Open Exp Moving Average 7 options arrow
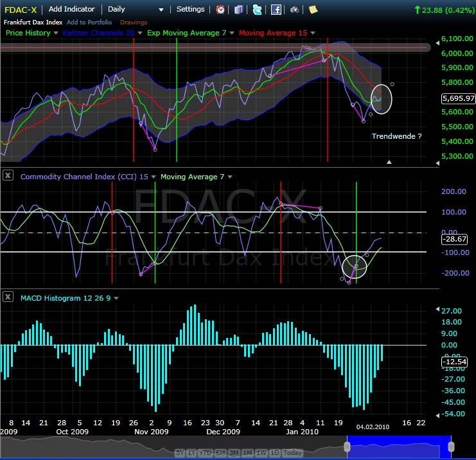The image size is (476, 460). [232, 33]
